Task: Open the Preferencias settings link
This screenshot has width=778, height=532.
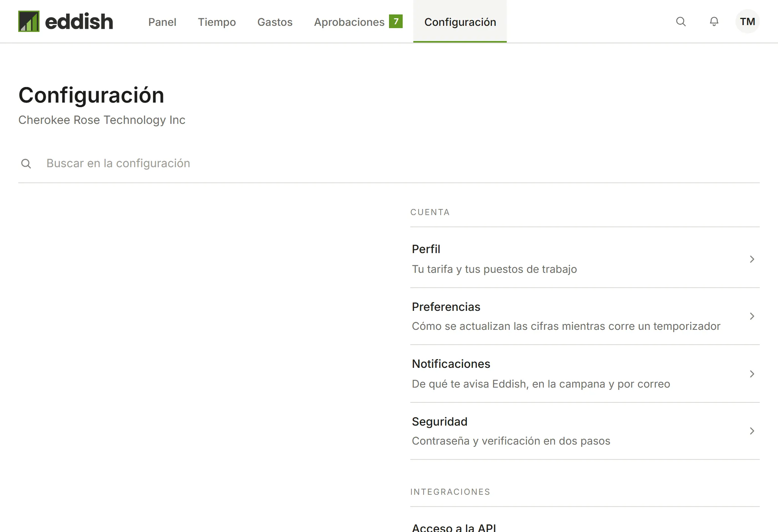Action: (x=585, y=316)
